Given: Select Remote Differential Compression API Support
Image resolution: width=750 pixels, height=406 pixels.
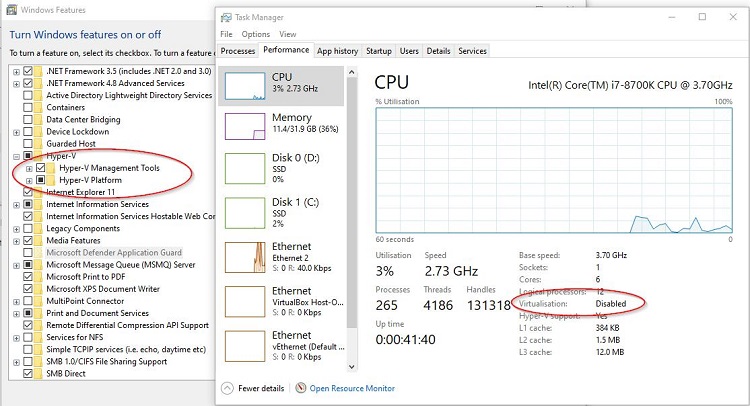Looking at the screenshot, I should pos(127,325).
